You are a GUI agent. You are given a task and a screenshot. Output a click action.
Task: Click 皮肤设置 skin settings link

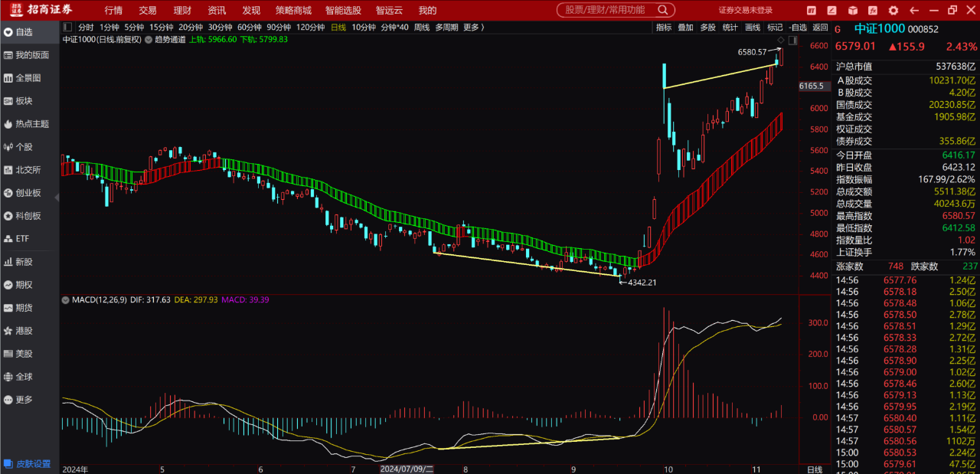[x=31, y=464]
